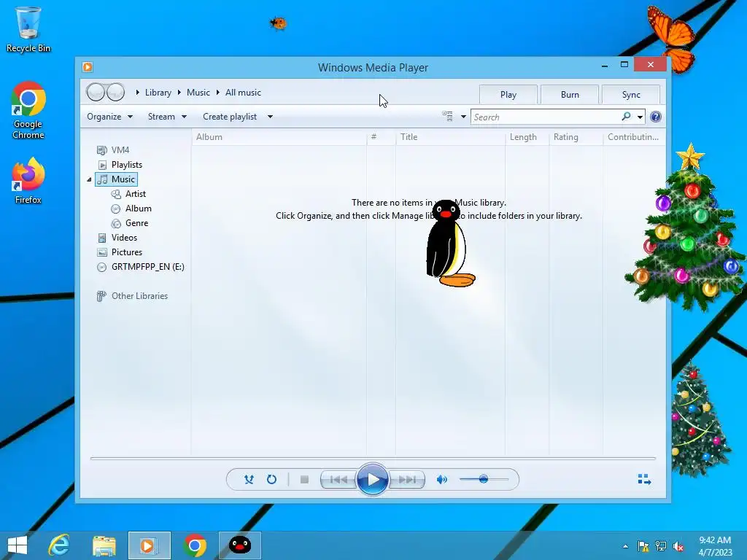Screen dimensions: 747x560
Task: Show hidden system tray icons
Action: (625, 546)
